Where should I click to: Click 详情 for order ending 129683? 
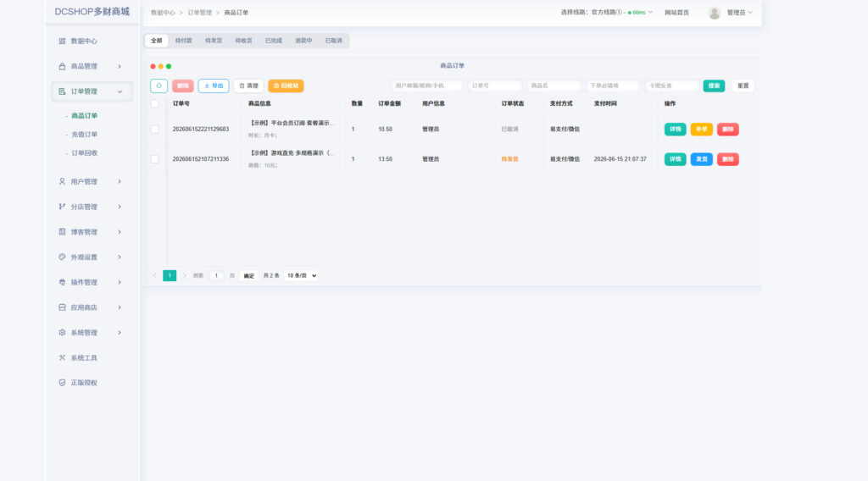point(676,130)
